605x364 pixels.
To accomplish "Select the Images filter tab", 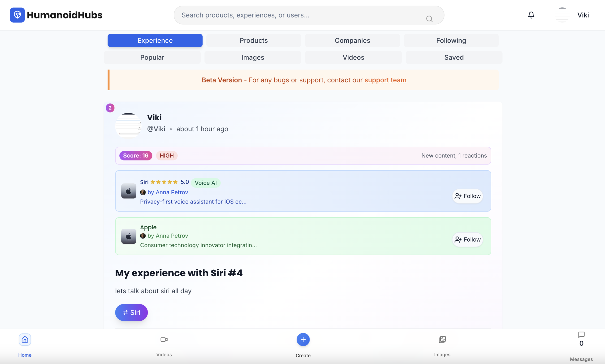I will pos(253,57).
